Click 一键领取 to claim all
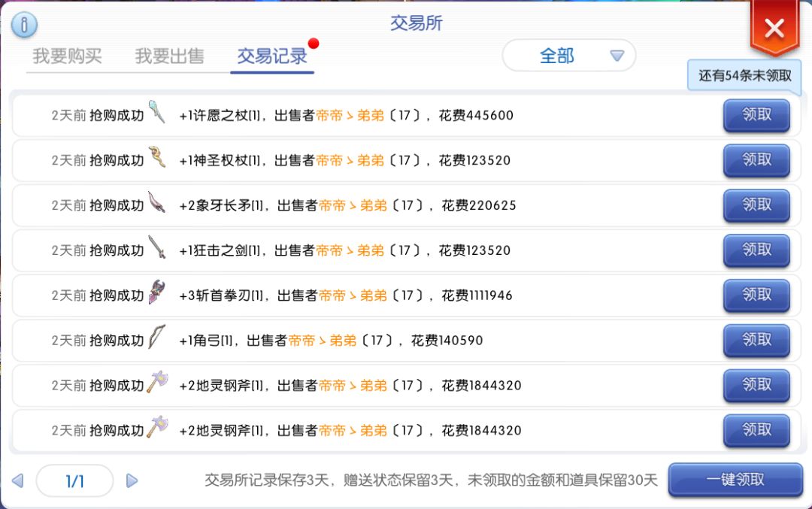Screen dimensions: 812x509 click(735, 480)
